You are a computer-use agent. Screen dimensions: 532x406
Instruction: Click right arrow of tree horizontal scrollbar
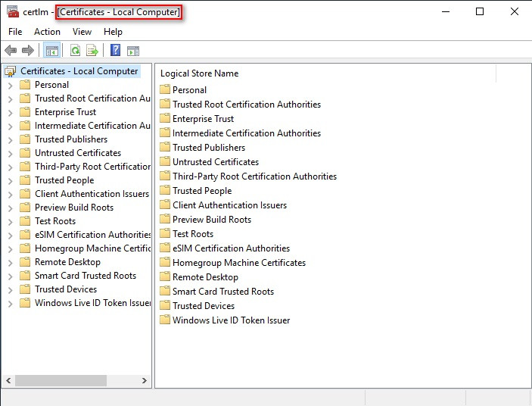click(x=145, y=380)
